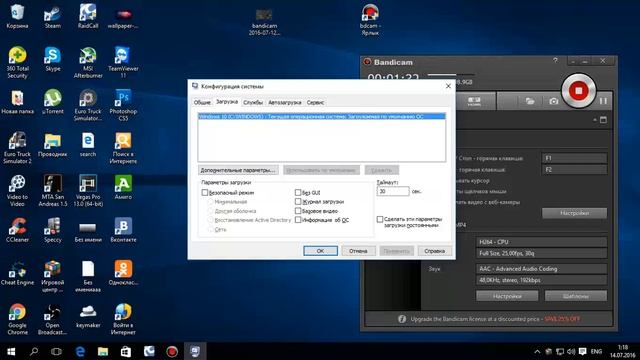This screenshot has width=640, height=360.
Task: Check the Без GUI option
Action: [x=298, y=192]
